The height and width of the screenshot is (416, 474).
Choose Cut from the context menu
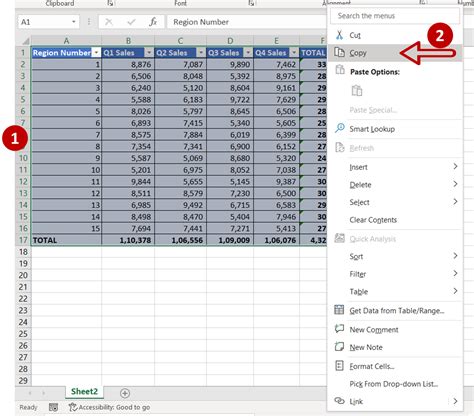(x=395, y=35)
